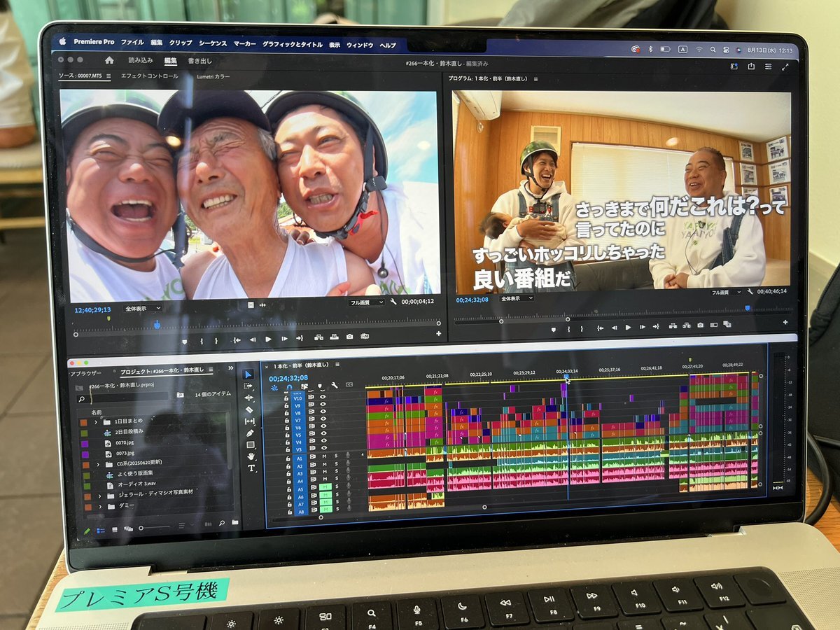Hide track V3 with its eye icon
The image size is (840, 630).
pos(323,449)
